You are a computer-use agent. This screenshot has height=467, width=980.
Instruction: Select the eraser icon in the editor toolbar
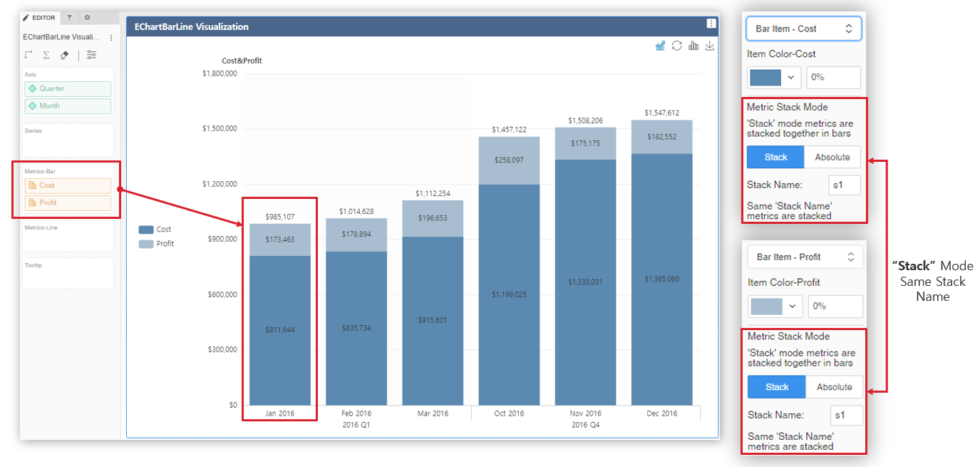[x=64, y=53]
